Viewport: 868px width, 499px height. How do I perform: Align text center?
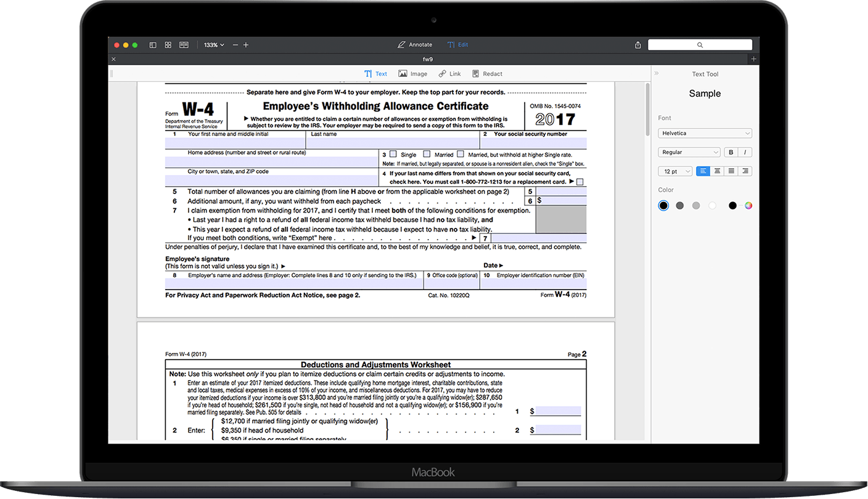point(717,171)
